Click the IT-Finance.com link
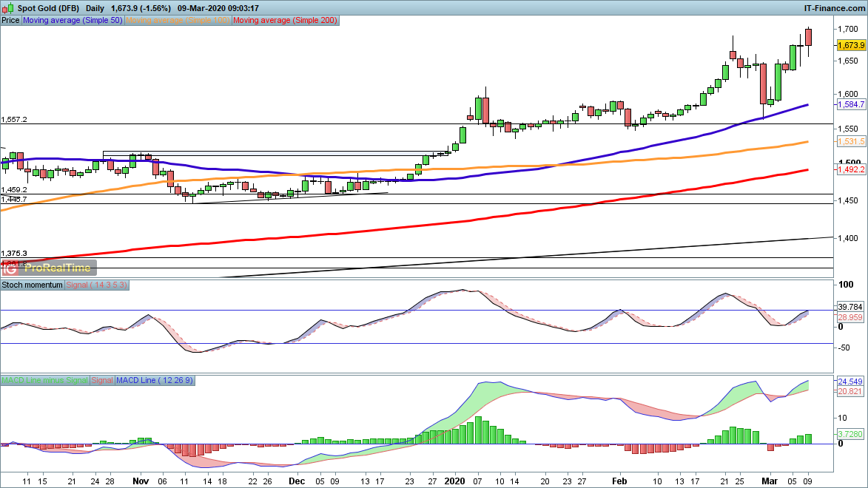The height and width of the screenshot is (488, 868). [x=834, y=8]
